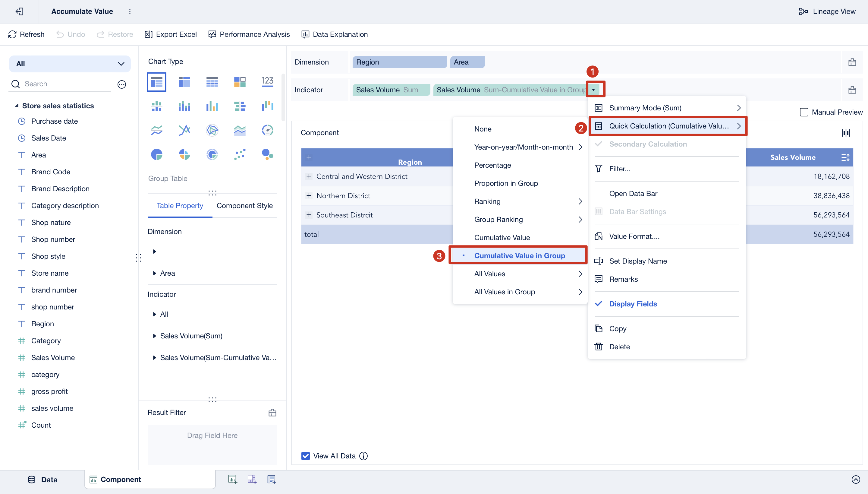Viewport: 868px width, 494px height.
Task: Click the exit back icon at top left
Action: pos(19,11)
